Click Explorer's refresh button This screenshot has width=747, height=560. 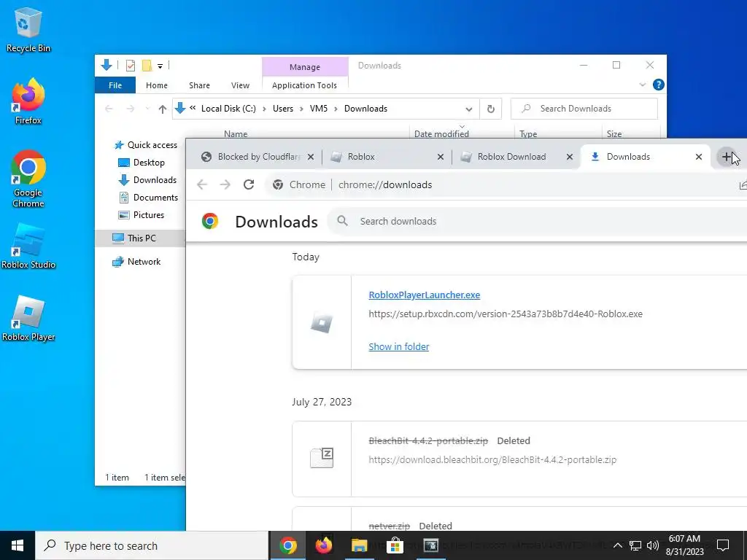click(x=491, y=109)
